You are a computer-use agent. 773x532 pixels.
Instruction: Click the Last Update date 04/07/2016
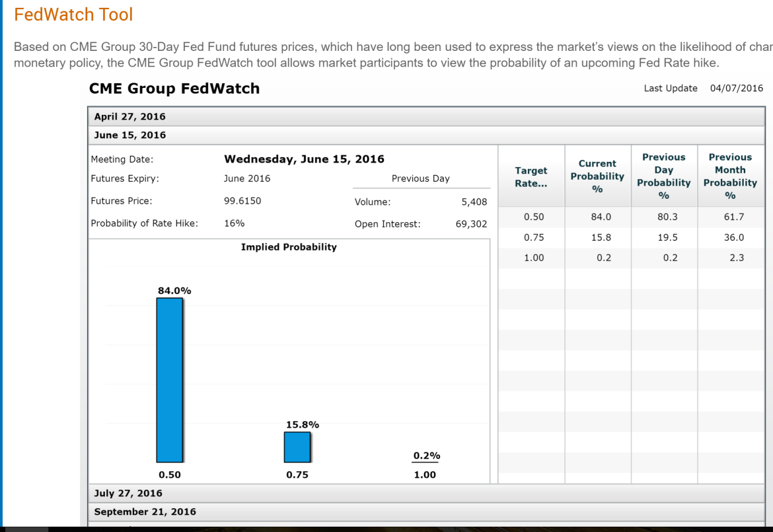point(737,89)
